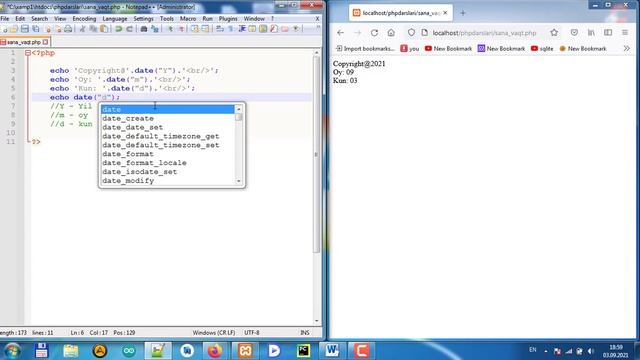Viewport: 640px width, 360px height.
Task: Open the Firefox hamburger menu
Action: [625, 33]
